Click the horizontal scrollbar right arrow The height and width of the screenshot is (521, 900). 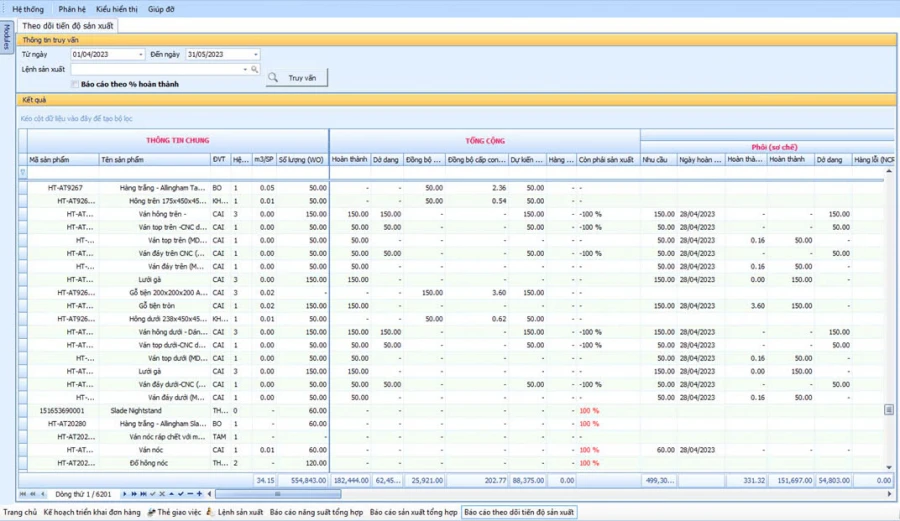889,493
